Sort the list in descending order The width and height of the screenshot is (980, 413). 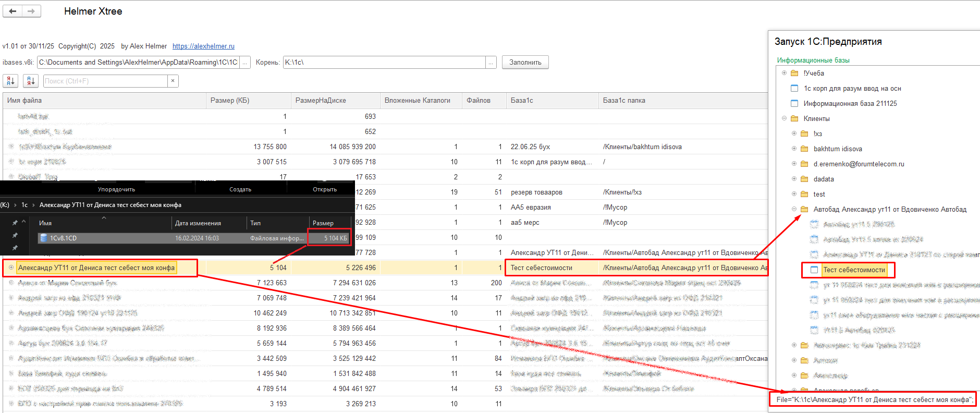click(x=30, y=81)
